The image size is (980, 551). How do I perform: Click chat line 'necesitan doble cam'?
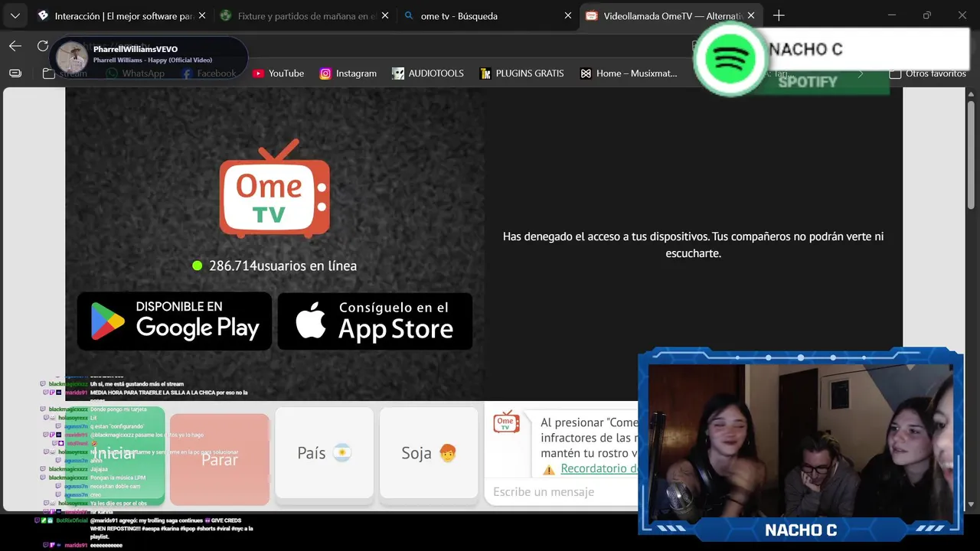(x=116, y=486)
